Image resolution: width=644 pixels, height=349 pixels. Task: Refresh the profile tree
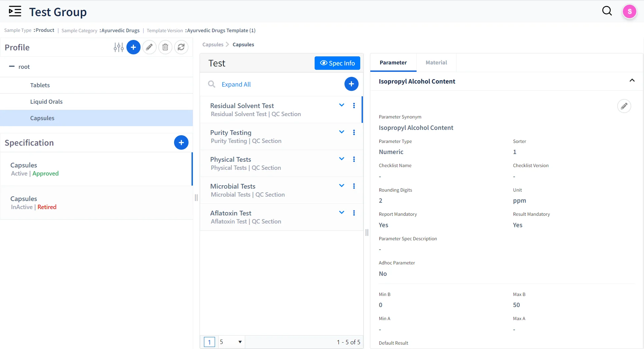pos(181,47)
